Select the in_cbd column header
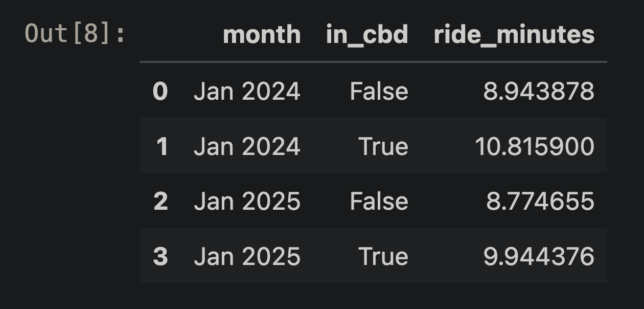Image resolution: width=644 pixels, height=309 pixels. [367, 35]
